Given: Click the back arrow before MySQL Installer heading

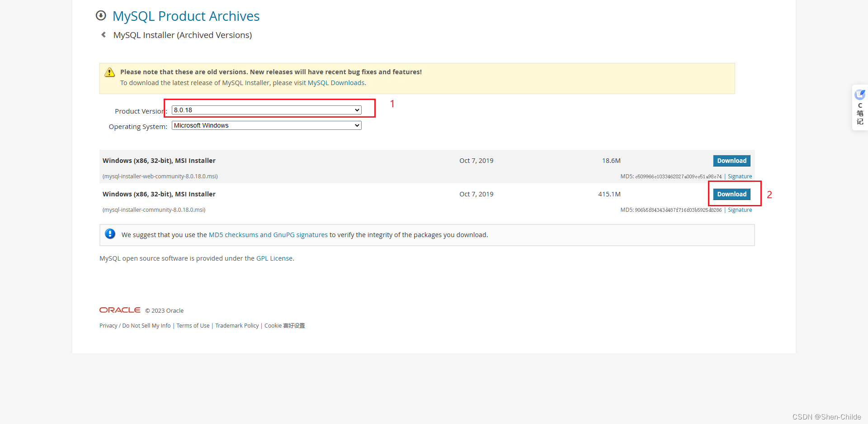Looking at the screenshot, I should click(x=104, y=35).
